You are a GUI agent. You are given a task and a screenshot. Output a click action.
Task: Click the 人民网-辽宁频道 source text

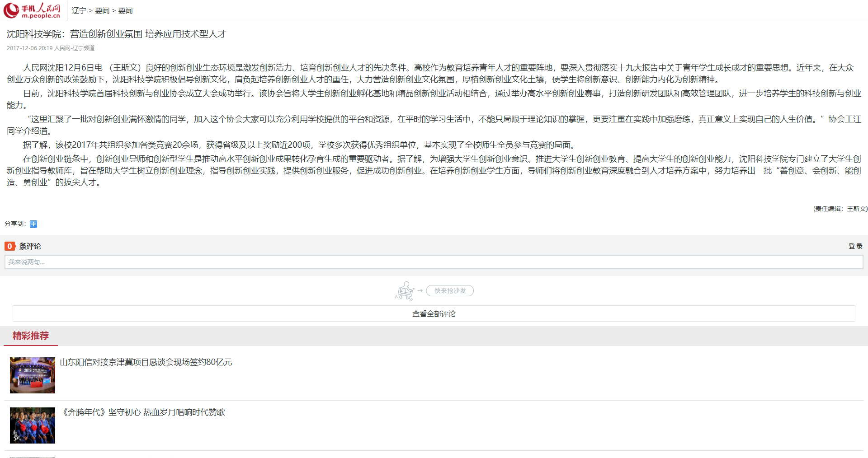75,48
